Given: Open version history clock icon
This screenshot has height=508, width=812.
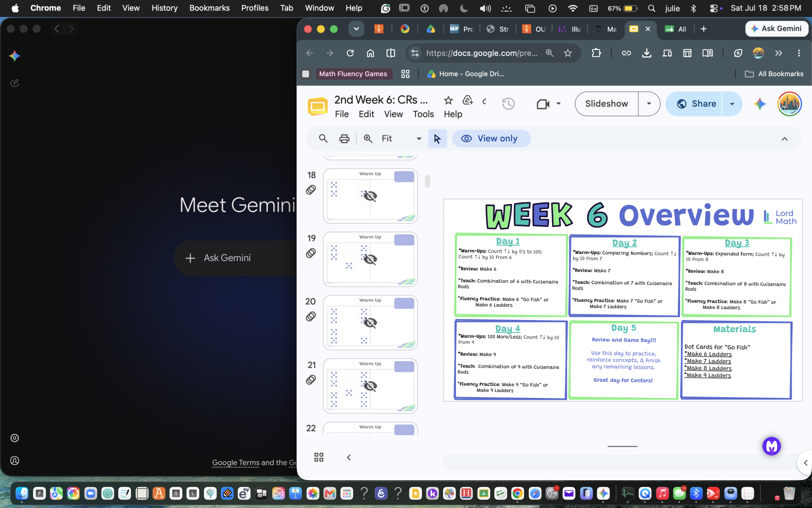Looking at the screenshot, I should pos(508,104).
